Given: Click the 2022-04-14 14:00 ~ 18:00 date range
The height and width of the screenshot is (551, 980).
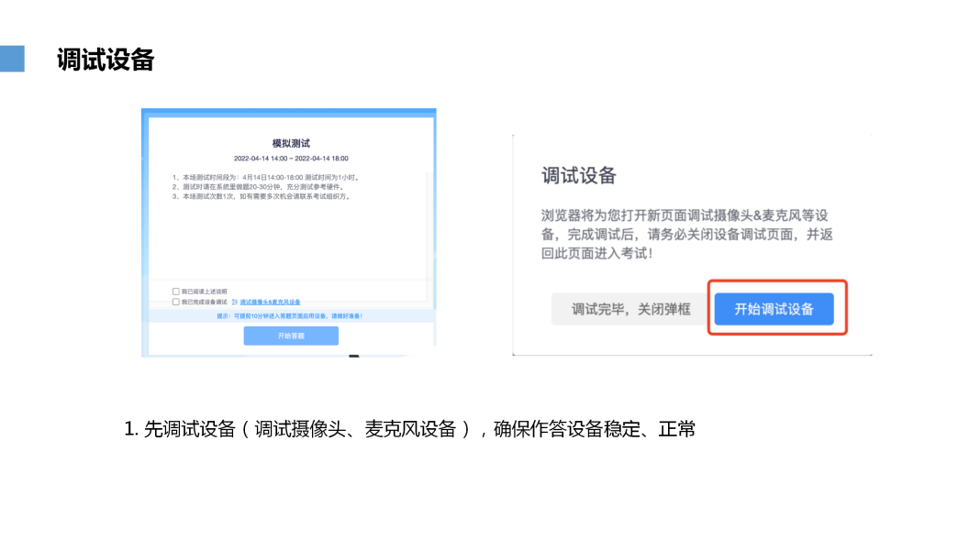Looking at the screenshot, I should (291, 159).
